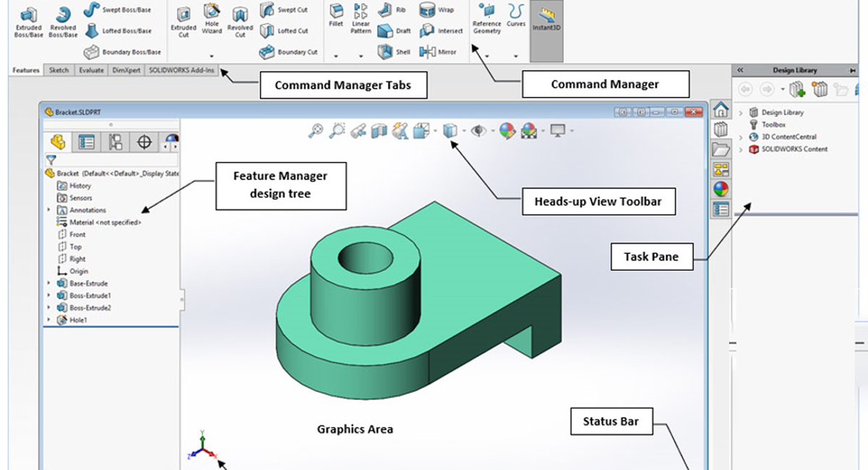Toggle Hide/Show Items eye icon
Image resolution: width=868 pixels, height=470 pixels.
(478, 131)
